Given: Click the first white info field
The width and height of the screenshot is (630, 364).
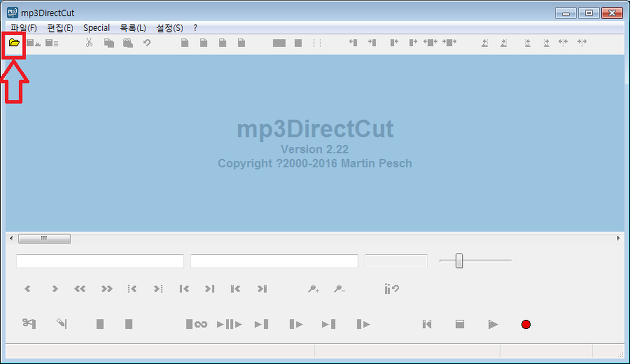Looking at the screenshot, I should point(100,261).
